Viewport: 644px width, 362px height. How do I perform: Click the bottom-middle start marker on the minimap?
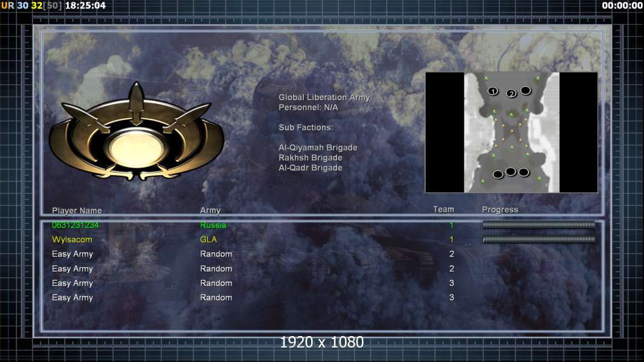pos(510,171)
